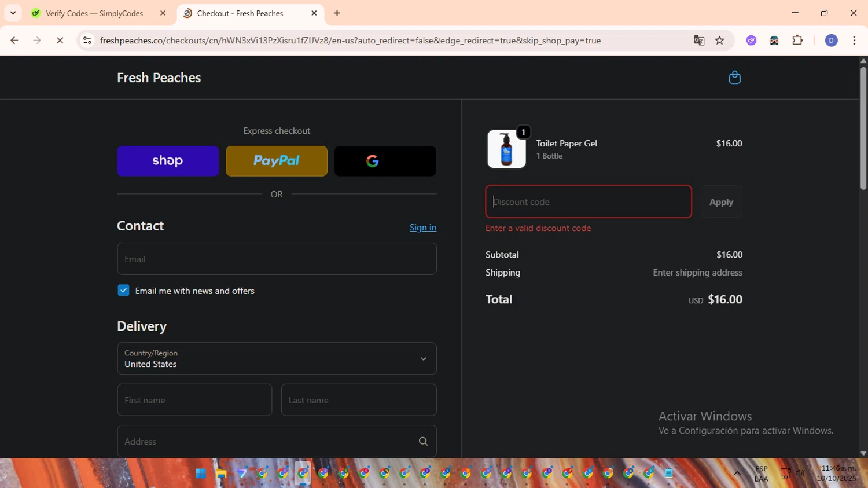Click the Fresh Peaches store title
Image resolution: width=868 pixels, height=488 pixels.
click(159, 78)
